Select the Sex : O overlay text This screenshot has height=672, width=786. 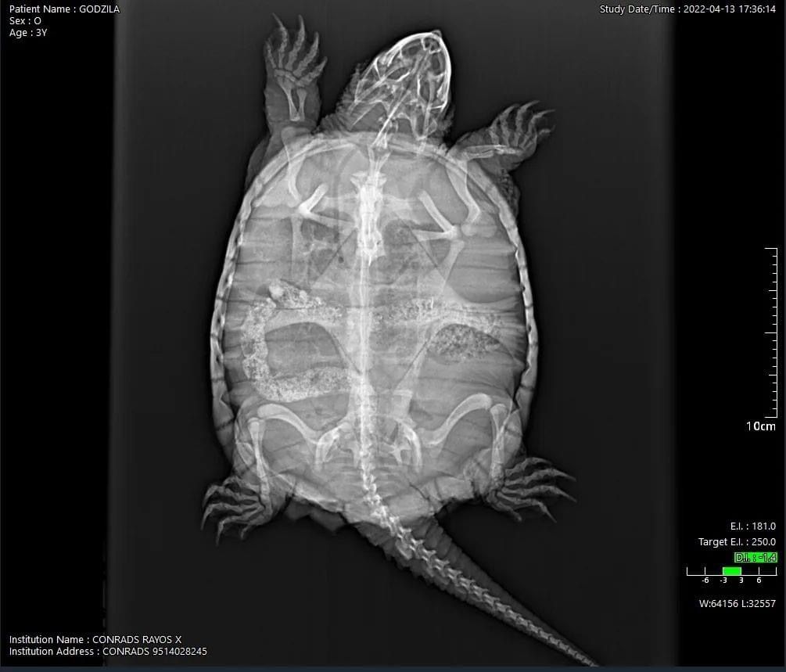point(25,21)
